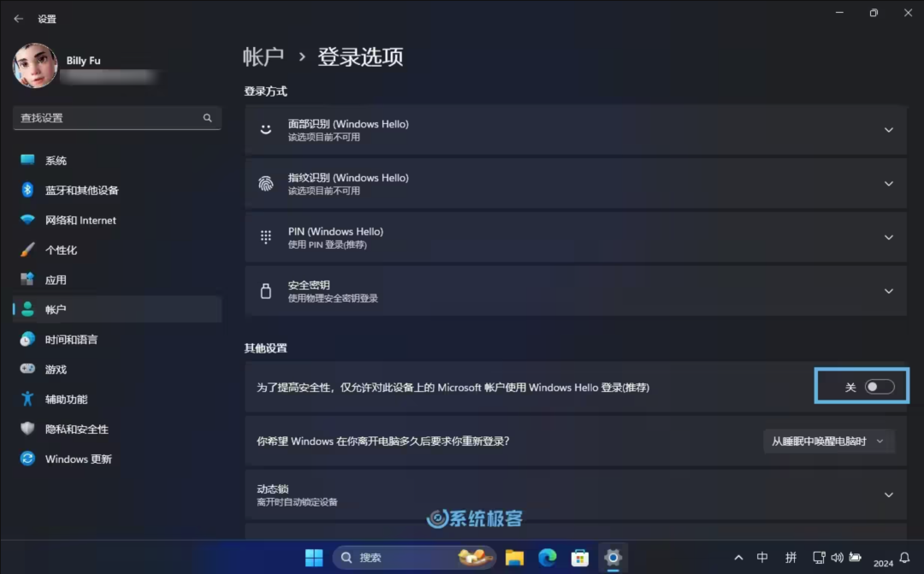Screen dimensions: 924x574
Task: Click the volume speaker tray icon
Action: coord(837,558)
